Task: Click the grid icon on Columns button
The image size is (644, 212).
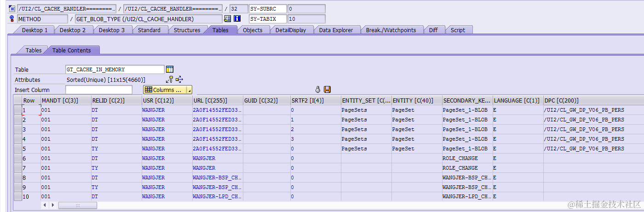Action: (148, 90)
